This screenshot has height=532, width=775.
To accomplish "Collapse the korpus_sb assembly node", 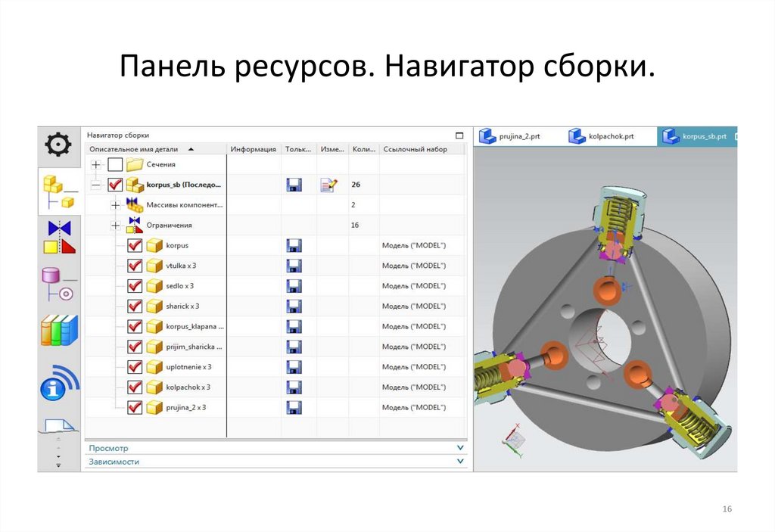I will click(x=96, y=185).
